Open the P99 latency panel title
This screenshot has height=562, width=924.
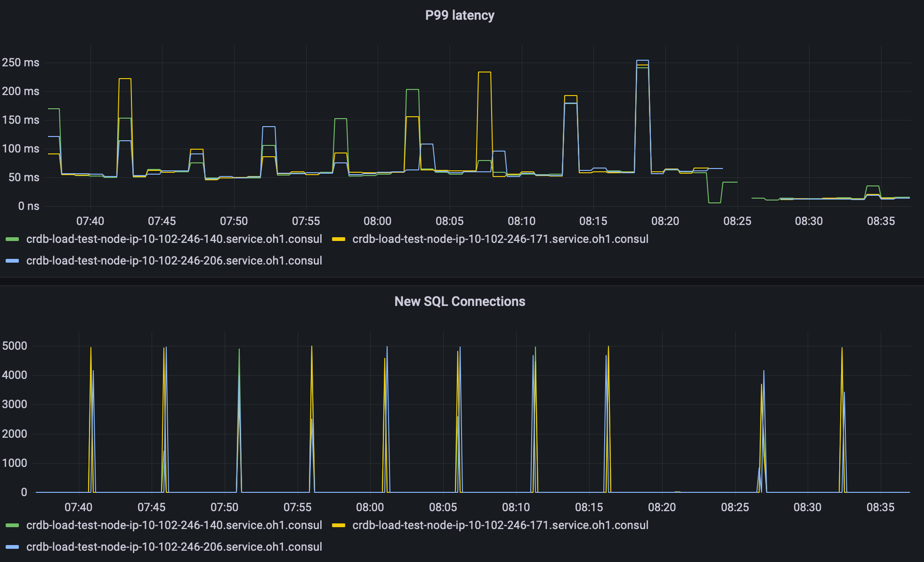click(460, 16)
